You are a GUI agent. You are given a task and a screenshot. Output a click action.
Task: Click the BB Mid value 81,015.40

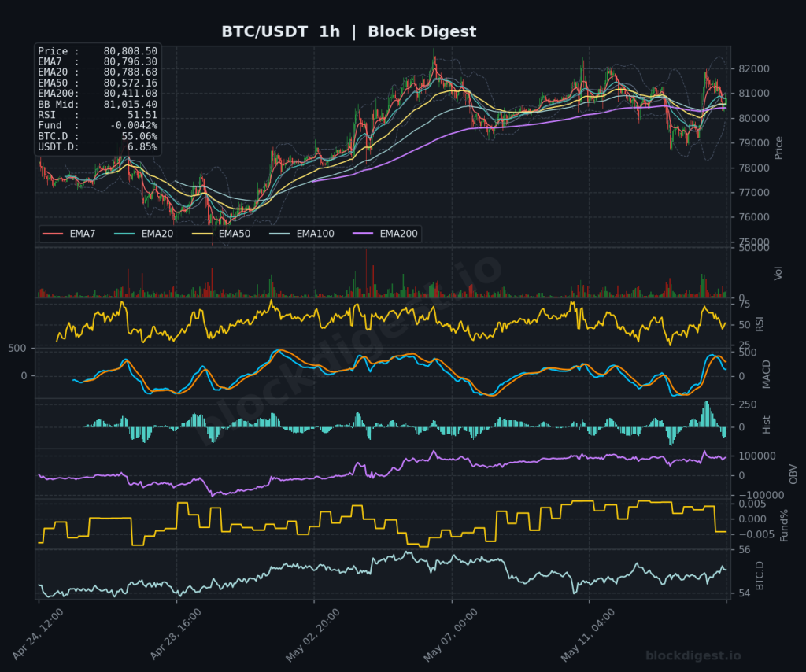(x=130, y=105)
